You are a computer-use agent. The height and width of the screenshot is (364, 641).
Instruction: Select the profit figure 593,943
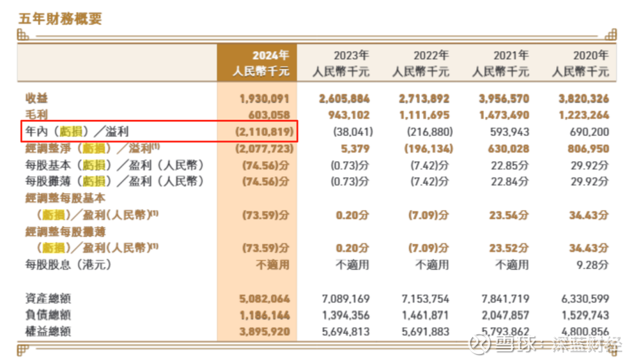(x=510, y=132)
